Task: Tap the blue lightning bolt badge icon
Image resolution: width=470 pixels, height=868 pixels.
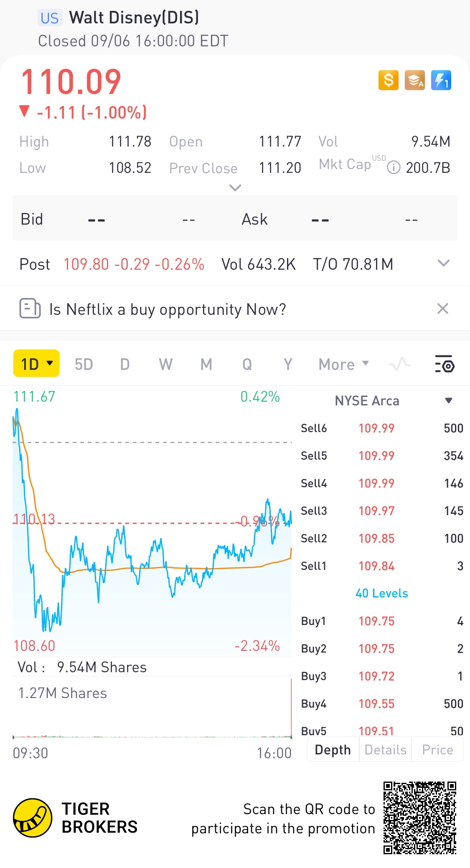Action: [441, 80]
